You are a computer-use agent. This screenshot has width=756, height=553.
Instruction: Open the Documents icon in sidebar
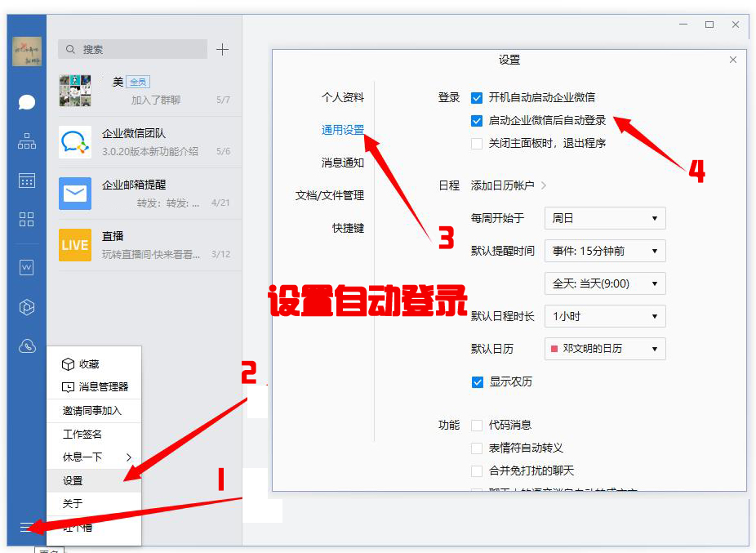click(26, 267)
